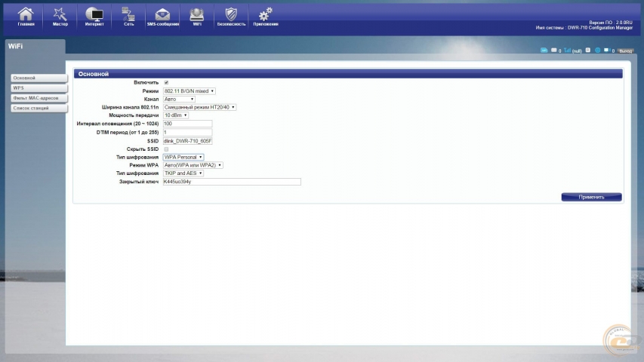The height and width of the screenshot is (362, 644).
Task: Open the Мастер wizard icon
Action: click(x=60, y=16)
